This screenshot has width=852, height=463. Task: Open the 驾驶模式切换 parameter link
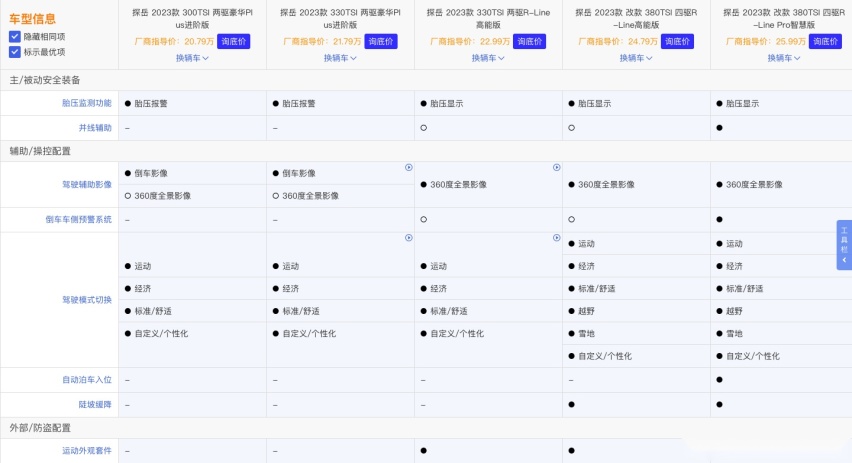[86, 300]
